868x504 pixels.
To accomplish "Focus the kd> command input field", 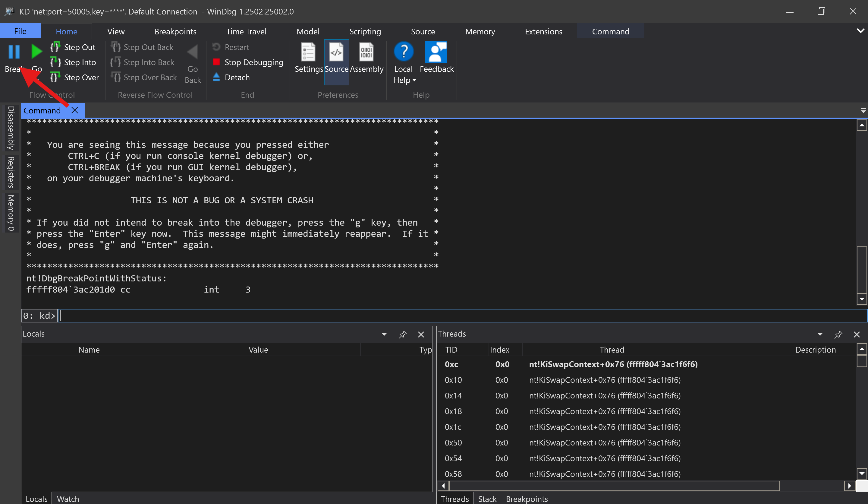I will click(x=448, y=315).
